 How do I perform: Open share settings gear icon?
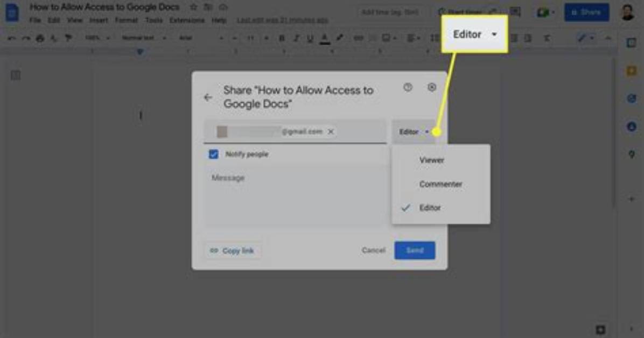(432, 87)
